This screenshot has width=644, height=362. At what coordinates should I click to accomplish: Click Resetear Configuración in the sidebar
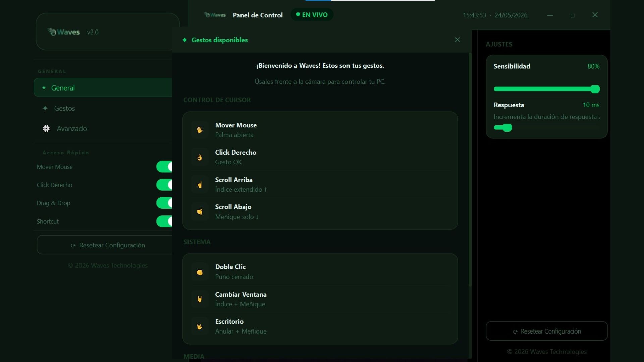click(104, 245)
